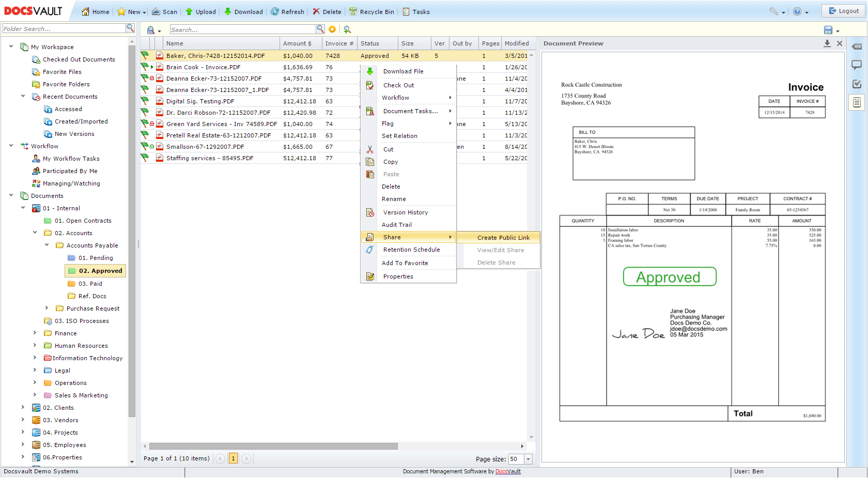
Task: Select Create Public Link submenu item
Action: 503,238
